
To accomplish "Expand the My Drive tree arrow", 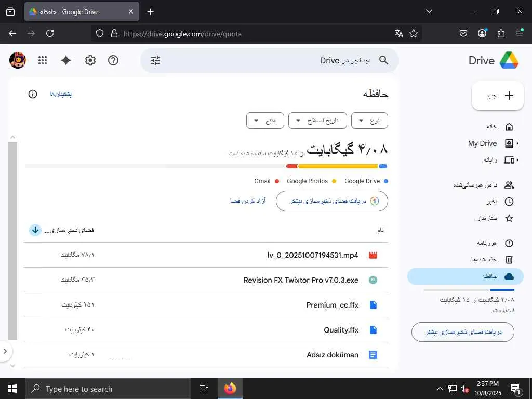I will [x=518, y=143].
